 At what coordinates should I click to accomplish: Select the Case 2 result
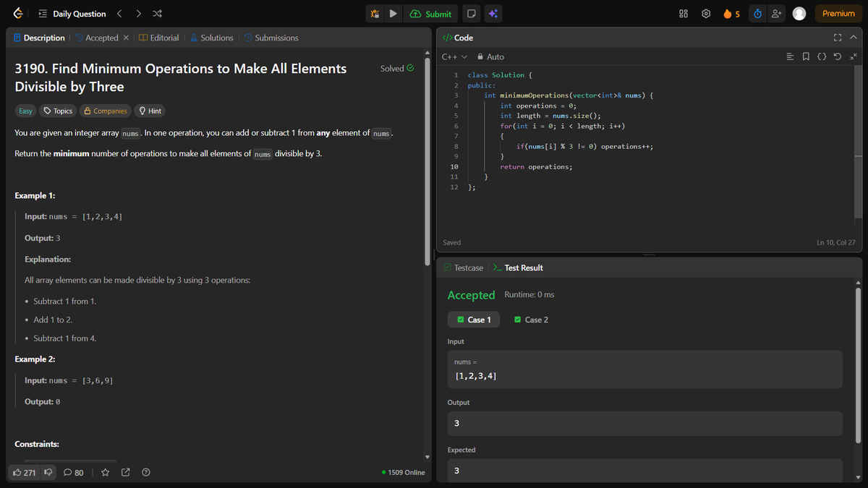click(531, 320)
